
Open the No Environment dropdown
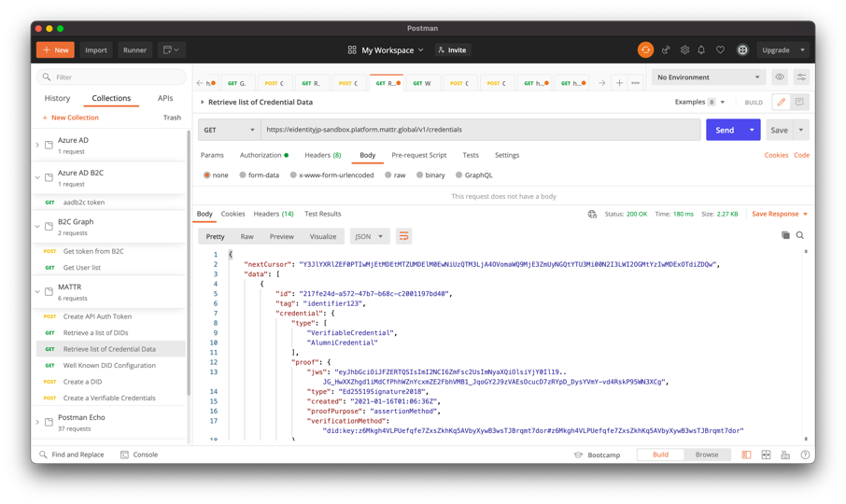pos(708,77)
